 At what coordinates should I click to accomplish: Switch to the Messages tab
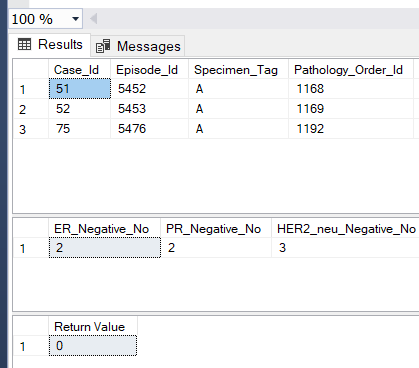pos(138,46)
